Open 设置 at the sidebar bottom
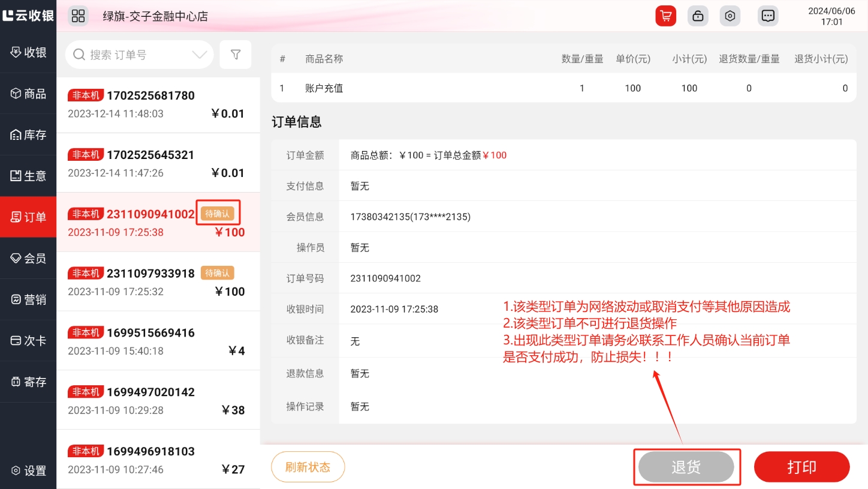This screenshot has height=489, width=868. (28, 470)
